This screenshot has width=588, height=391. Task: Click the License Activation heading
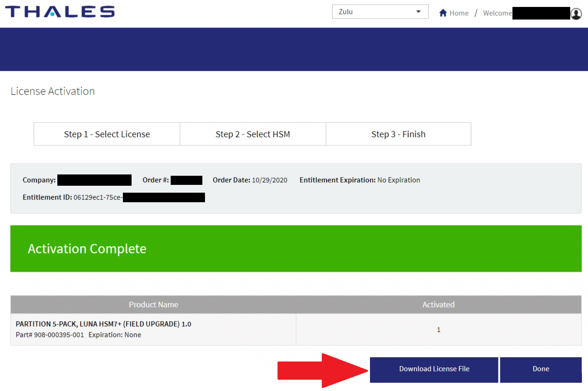[53, 91]
